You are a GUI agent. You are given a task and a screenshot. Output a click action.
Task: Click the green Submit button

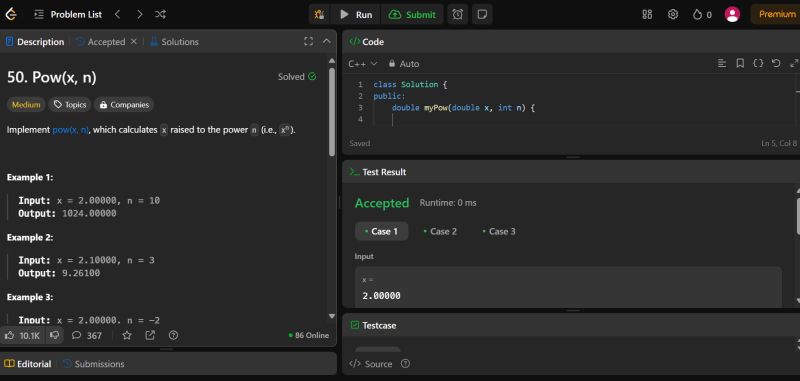pyautogui.click(x=412, y=15)
